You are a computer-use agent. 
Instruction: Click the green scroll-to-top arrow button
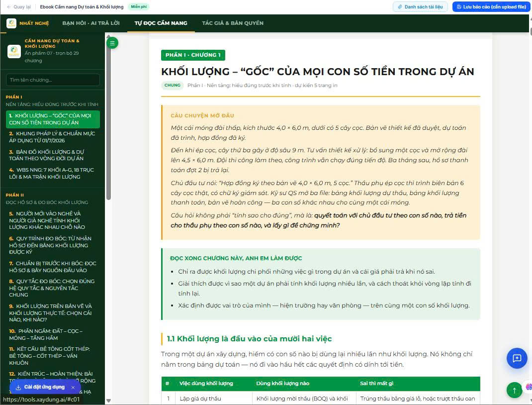coord(515,391)
